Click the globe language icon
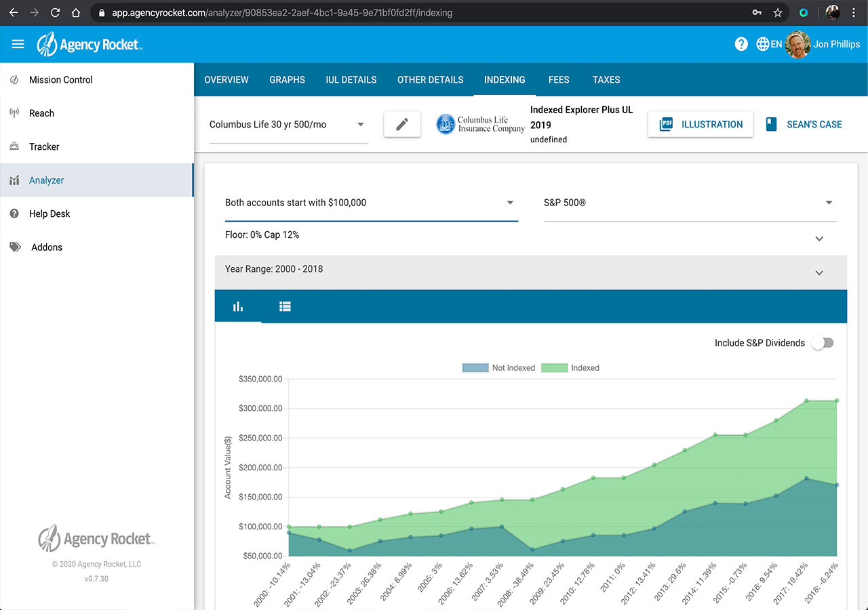The width and height of the screenshot is (868, 610). tap(763, 44)
